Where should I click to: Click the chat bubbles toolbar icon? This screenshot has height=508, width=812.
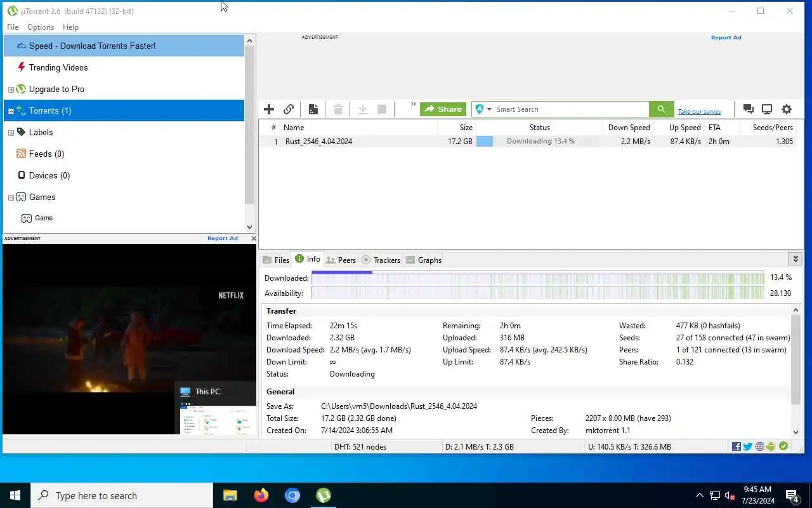coord(748,109)
